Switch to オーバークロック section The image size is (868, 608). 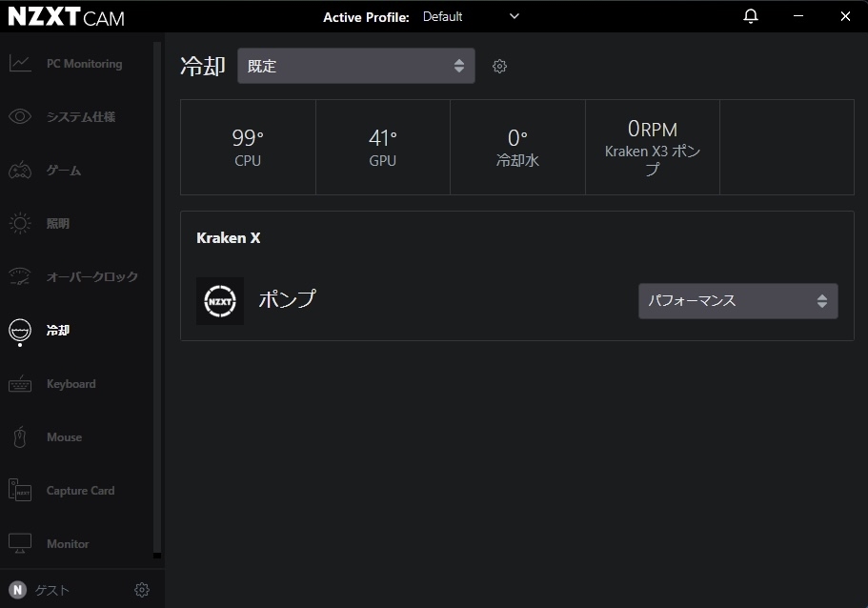click(91, 277)
